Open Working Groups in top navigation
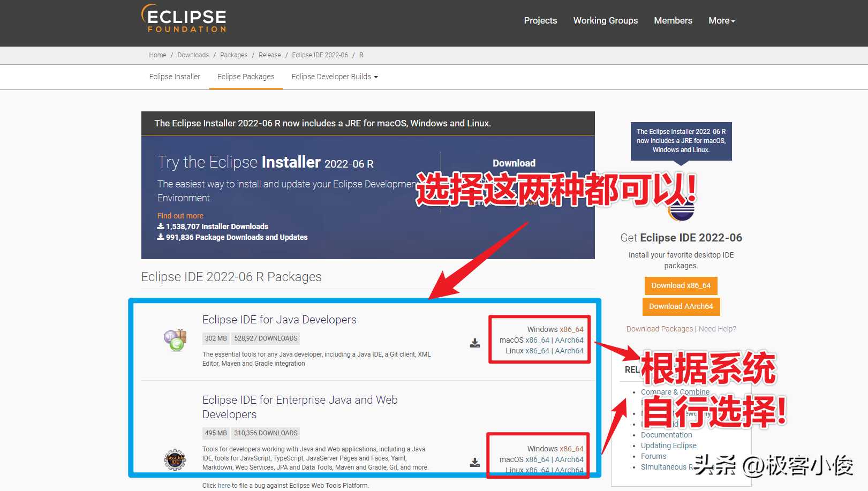This screenshot has width=868, height=491. [x=606, y=20]
